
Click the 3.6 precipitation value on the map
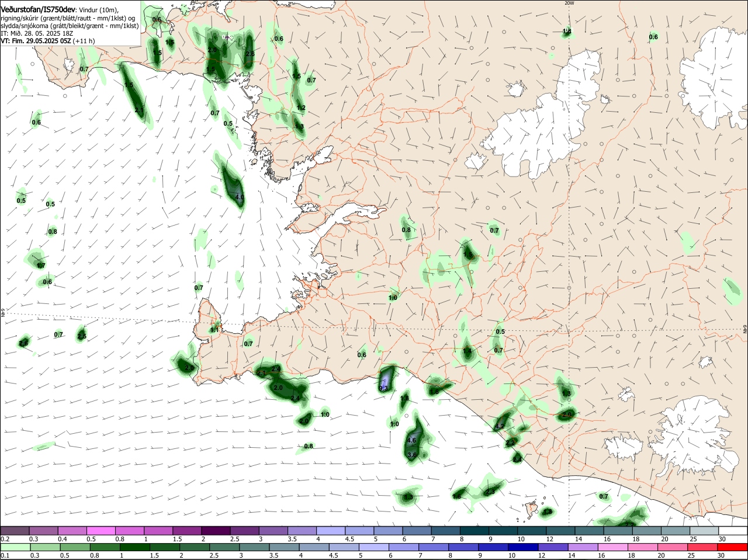411,455
